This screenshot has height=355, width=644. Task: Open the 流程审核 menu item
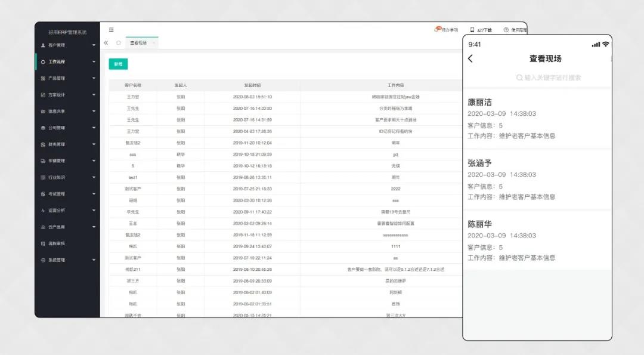point(57,243)
